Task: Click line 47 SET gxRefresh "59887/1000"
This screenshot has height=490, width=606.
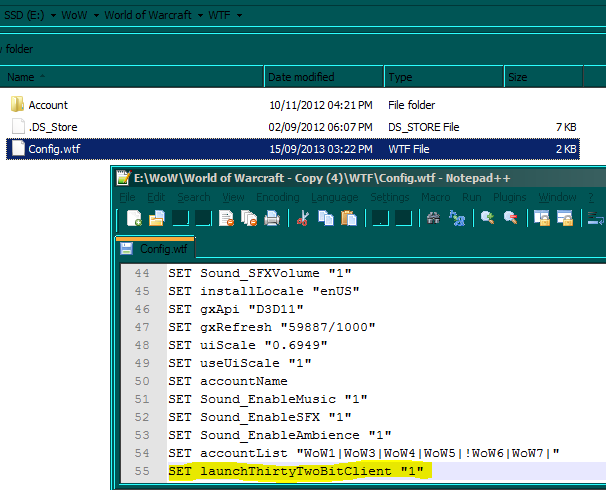Action: pos(272,327)
